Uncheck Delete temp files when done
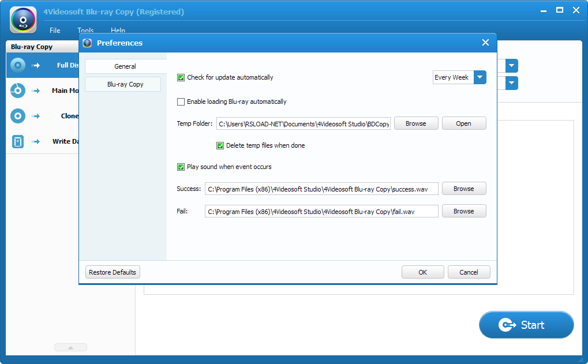Screen dimensions: 588x364 [220, 145]
